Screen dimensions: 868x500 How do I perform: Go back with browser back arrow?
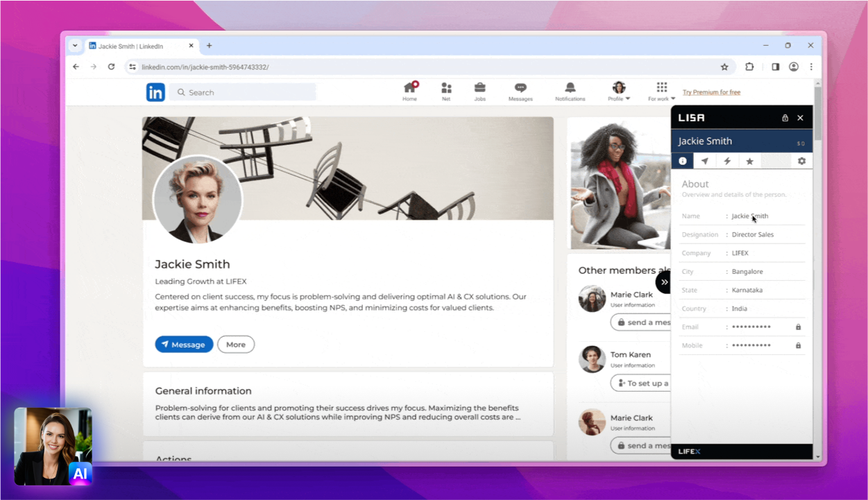point(76,67)
